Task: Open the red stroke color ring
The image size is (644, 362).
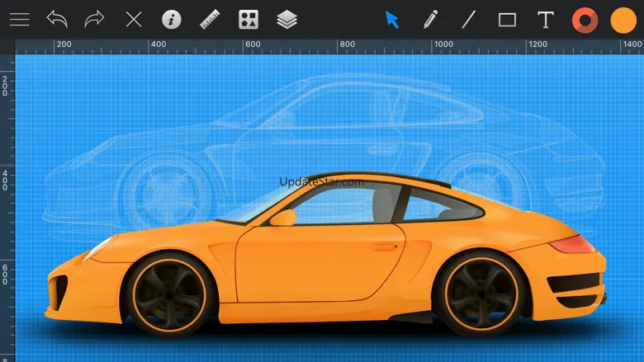Action: tap(585, 20)
